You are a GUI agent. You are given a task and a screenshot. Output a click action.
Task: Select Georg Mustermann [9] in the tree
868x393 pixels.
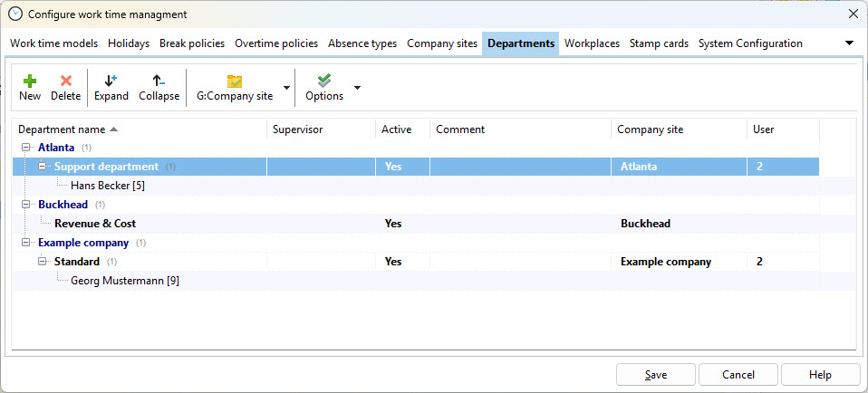pos(124,281)
